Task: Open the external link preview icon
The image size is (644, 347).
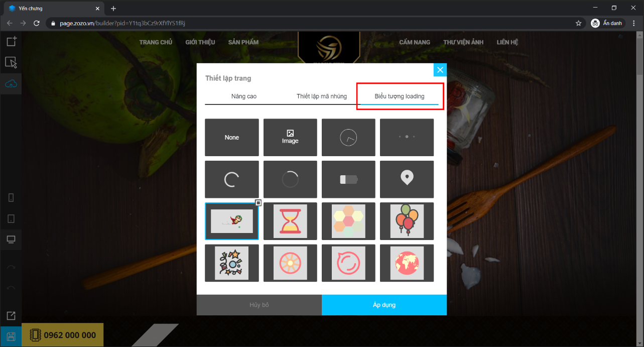Action: click(x=11, y=316)
